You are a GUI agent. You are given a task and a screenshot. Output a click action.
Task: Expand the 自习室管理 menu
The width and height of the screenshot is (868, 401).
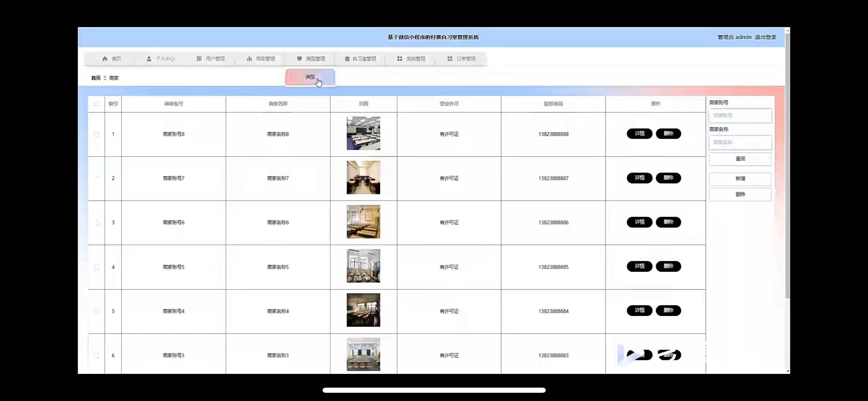point(364,59)
